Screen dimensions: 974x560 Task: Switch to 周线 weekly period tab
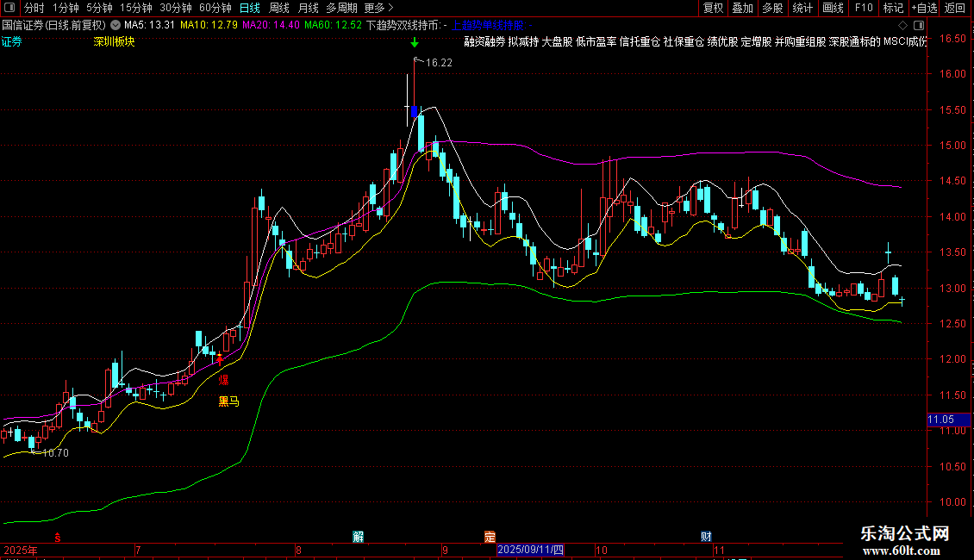[x=279, y=8]
